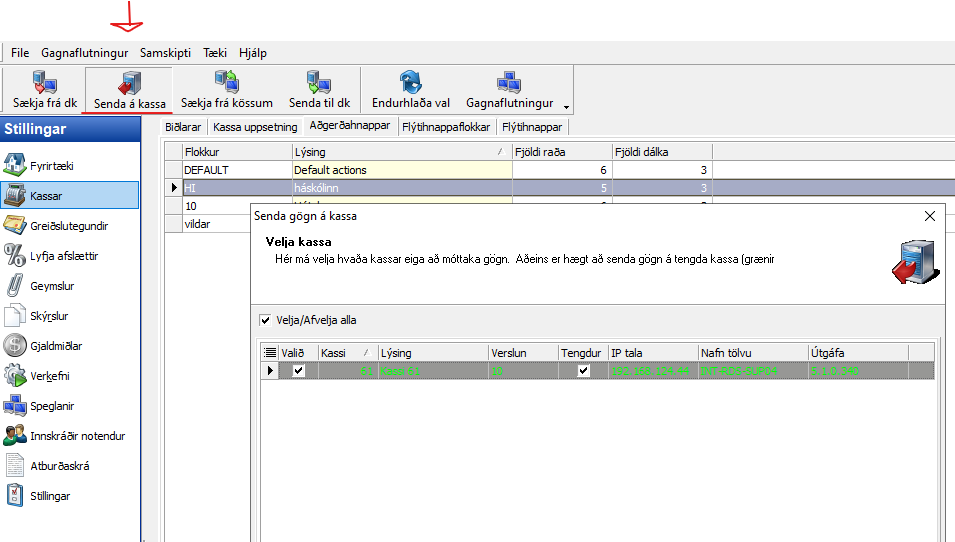Image resolution: width=955 pixels, height=542 pixels.
Task: Open the column chooser in grid header
Action: click(269, 353)
